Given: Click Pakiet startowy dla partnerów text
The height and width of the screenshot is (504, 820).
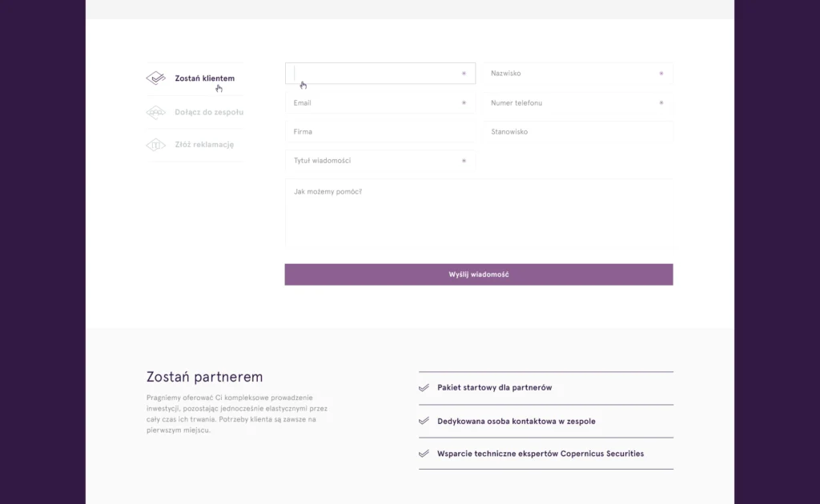Looking at the screenshot, I should 494,388.
